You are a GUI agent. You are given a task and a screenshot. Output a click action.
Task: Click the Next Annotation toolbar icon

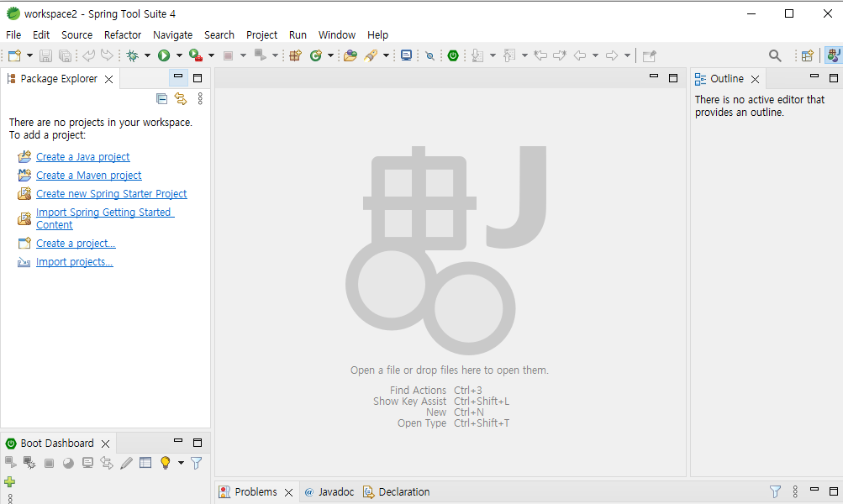[x=477, y=55]
